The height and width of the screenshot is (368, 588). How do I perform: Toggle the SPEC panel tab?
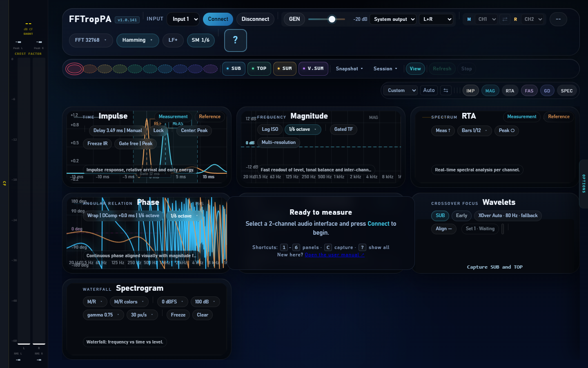(567, 91)
